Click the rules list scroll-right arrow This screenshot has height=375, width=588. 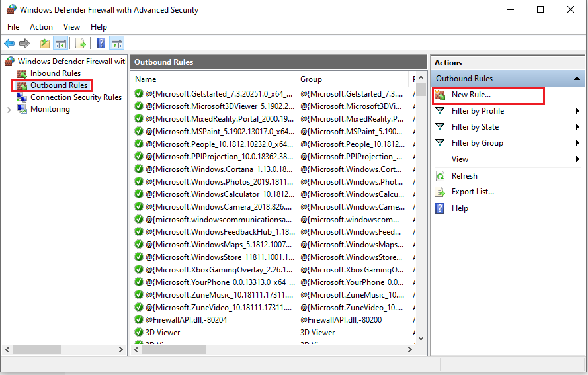point(410,349)
